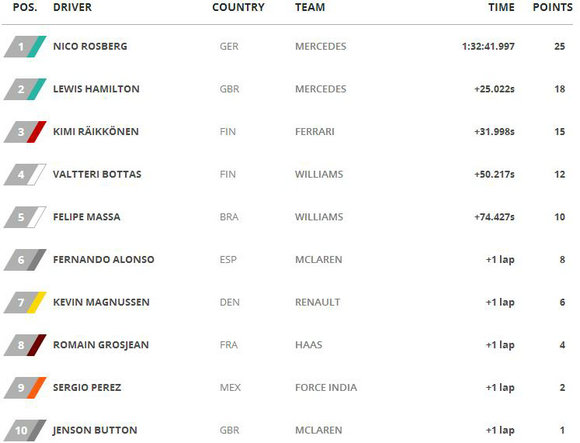Click position 1 badge with teal stripe
This screenshot has width=580, height=443.
[25, 47]
